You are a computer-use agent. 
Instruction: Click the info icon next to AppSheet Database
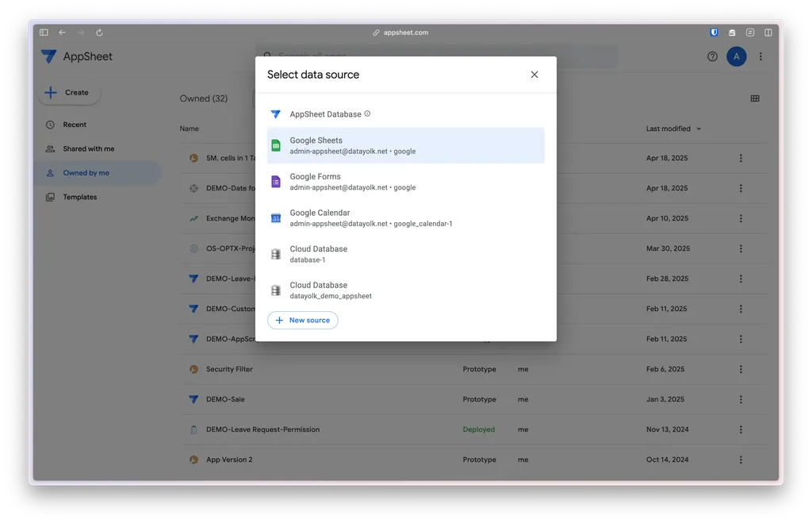tap(367, 113)
